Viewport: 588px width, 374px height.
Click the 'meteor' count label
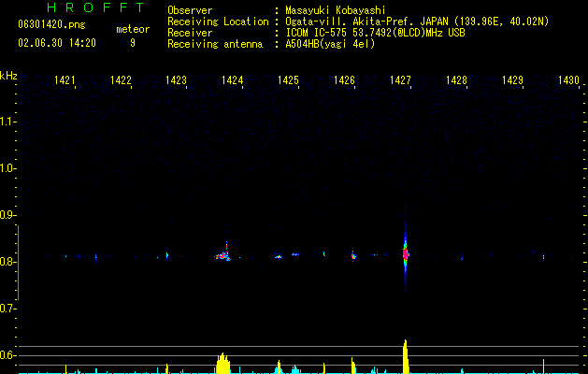[x=133, y=29]
